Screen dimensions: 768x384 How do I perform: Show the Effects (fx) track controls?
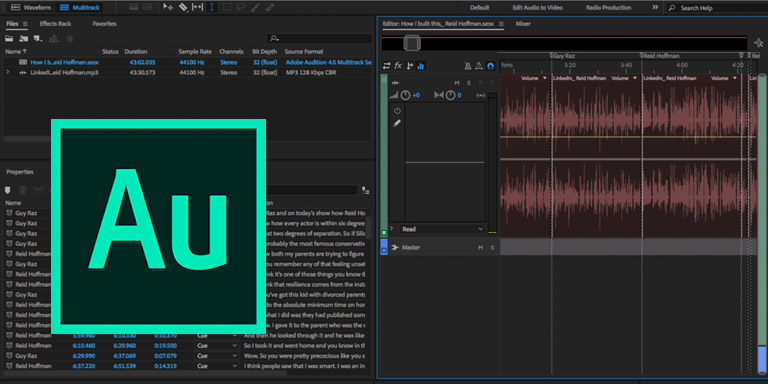coord(398,66)
